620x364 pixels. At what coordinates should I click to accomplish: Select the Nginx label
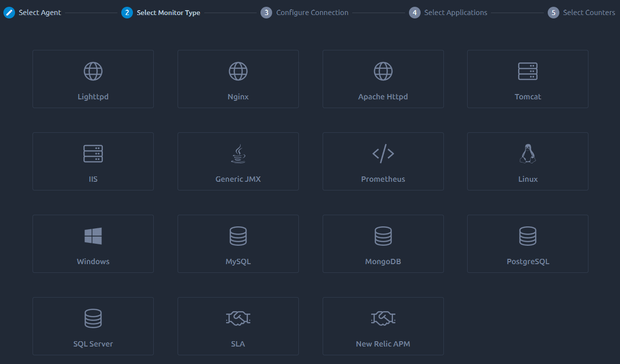click(x=238, y=96)
